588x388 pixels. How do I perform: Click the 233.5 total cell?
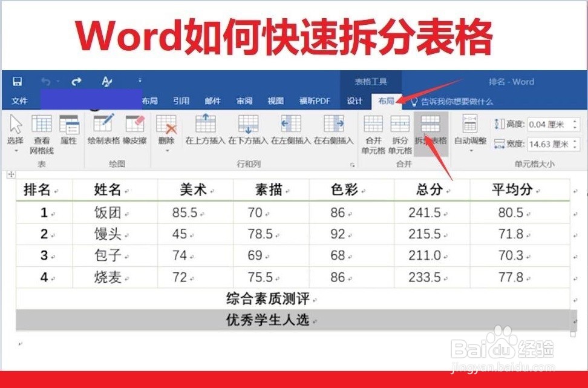click(x=432, y=277)
